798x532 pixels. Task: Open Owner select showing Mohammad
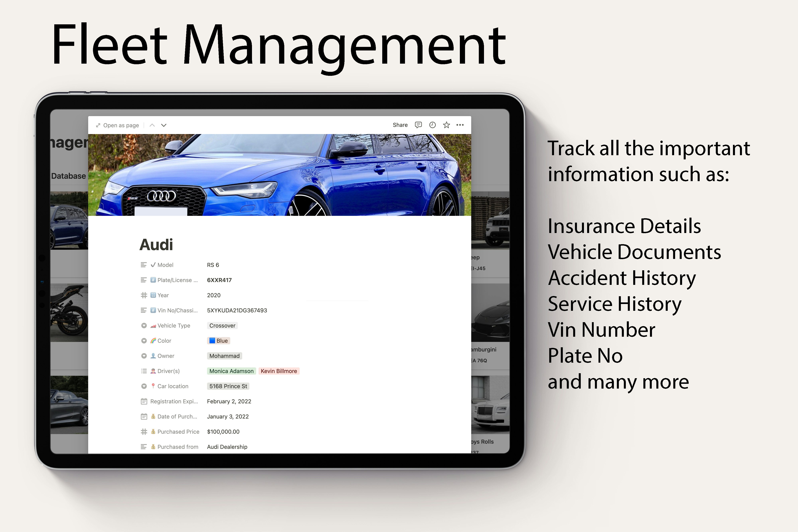click(224, 356)
